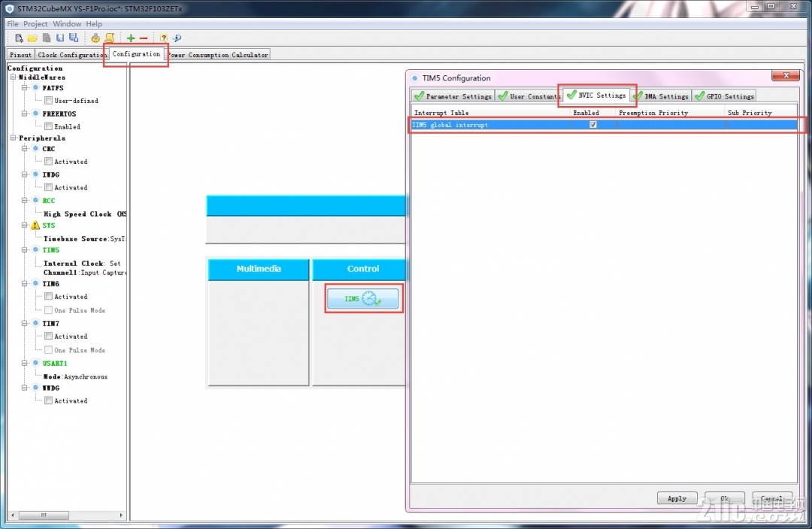The width and height of the screenshot is (812, 529).
Task: Click the New Project toolbar icon
Action: (19, 38)
